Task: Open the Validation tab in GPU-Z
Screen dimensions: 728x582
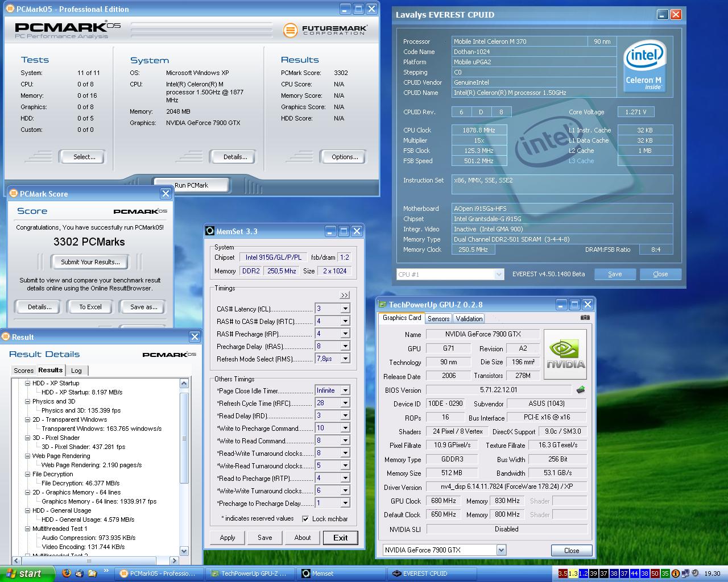Action: 469,319
